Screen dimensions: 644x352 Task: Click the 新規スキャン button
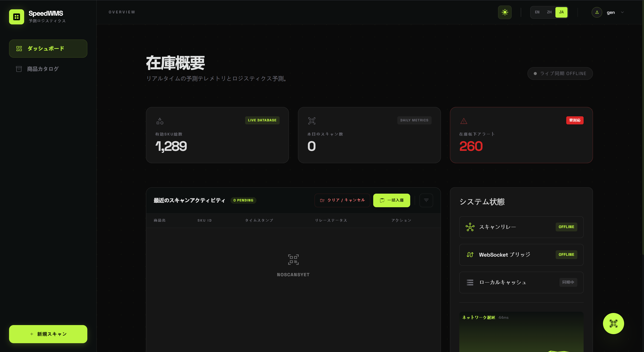tap(48, 334)
